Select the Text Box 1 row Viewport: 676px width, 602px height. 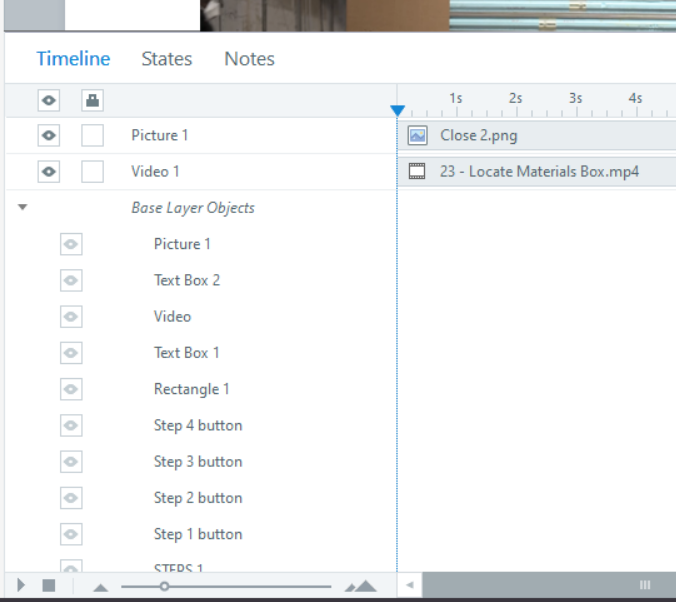click(187, 353)
